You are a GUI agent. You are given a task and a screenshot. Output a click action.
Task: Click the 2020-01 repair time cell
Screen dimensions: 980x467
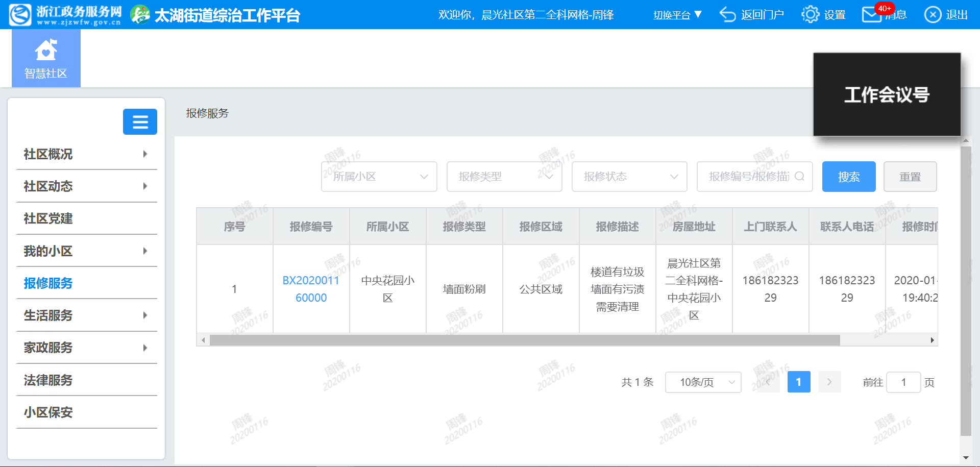912,289
